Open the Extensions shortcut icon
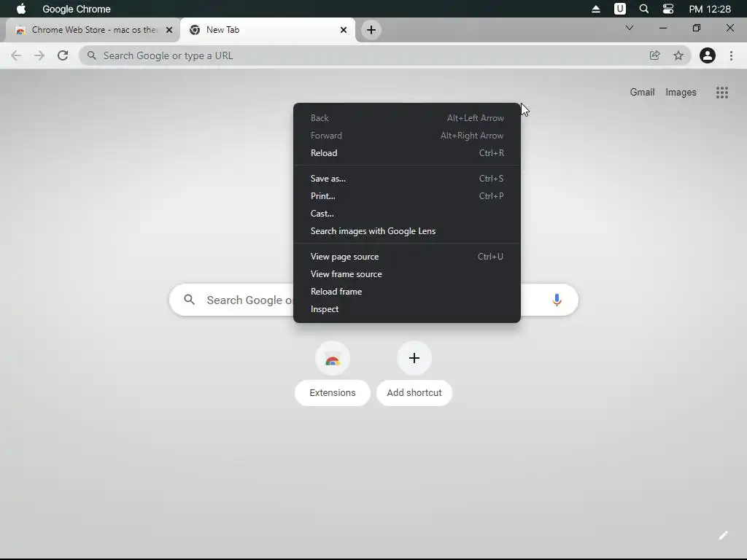 tap(333, 358)
